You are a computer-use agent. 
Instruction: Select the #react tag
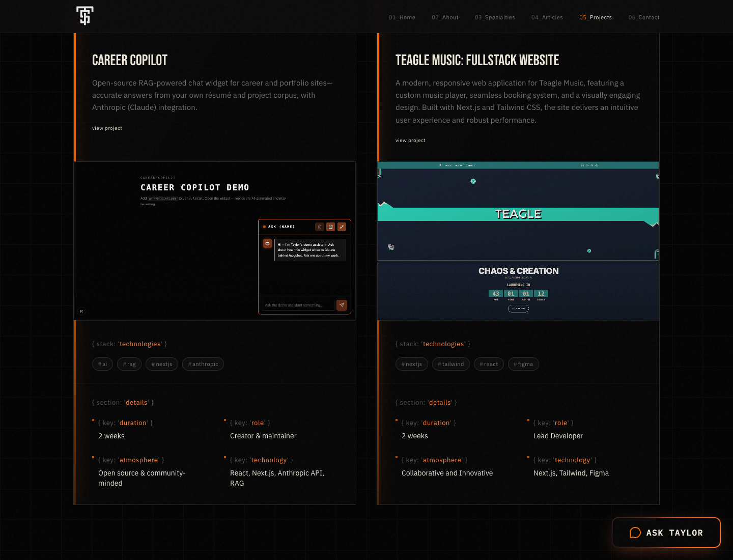pos(489,364)
